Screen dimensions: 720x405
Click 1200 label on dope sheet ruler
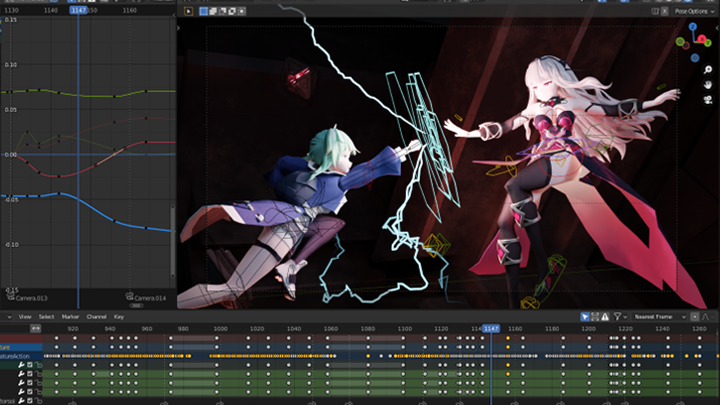tap(588, 329)
